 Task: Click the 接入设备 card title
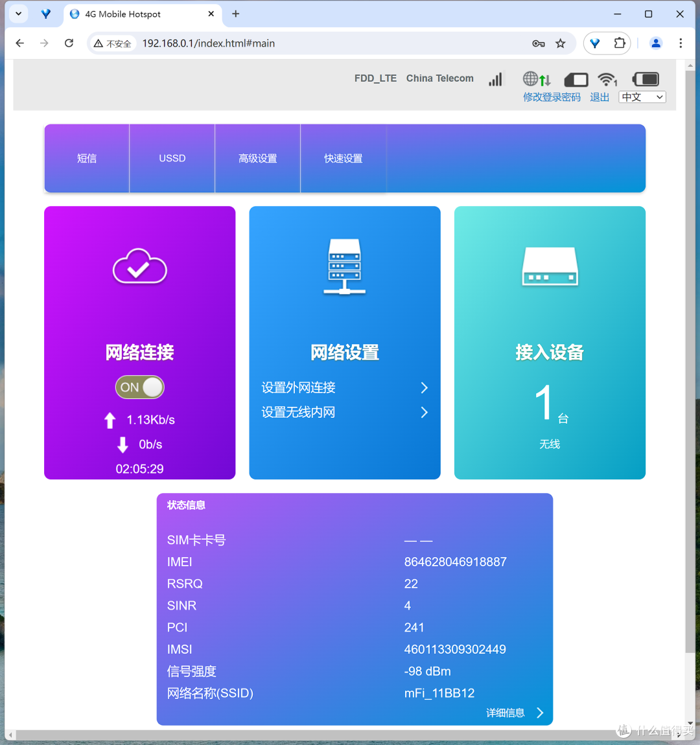tap(550, 352)
